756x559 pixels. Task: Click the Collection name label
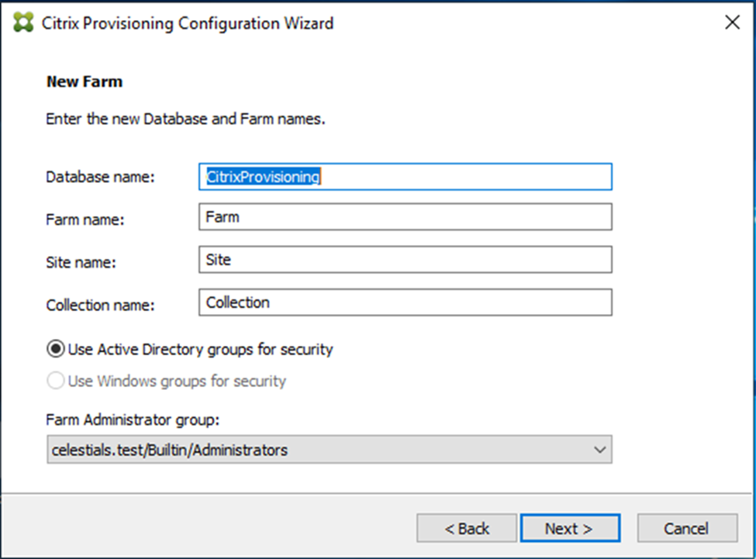point(101,305)
